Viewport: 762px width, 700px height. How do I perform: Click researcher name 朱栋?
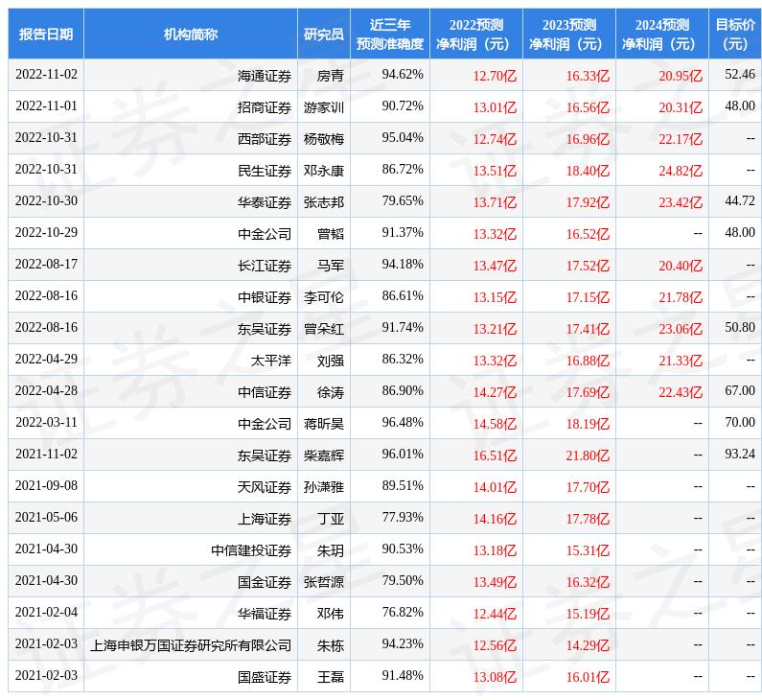[331, 645]
